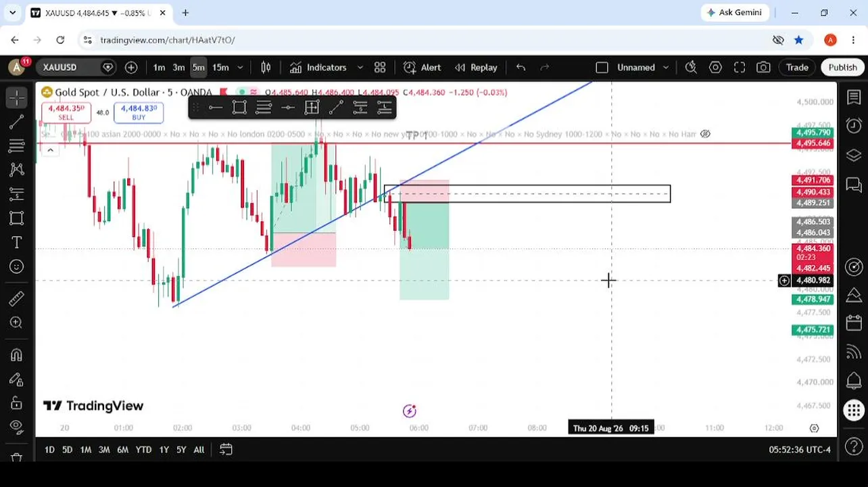Open the Trade panel button

click(x=797, y=67)
